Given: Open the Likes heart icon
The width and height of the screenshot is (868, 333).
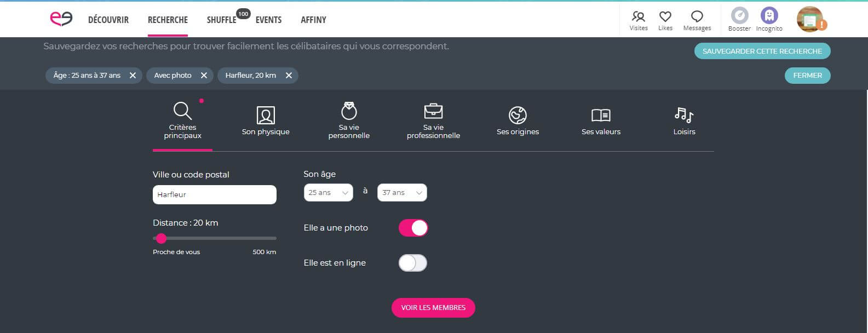Looking at the screenshot, I should tap(665, 17).
